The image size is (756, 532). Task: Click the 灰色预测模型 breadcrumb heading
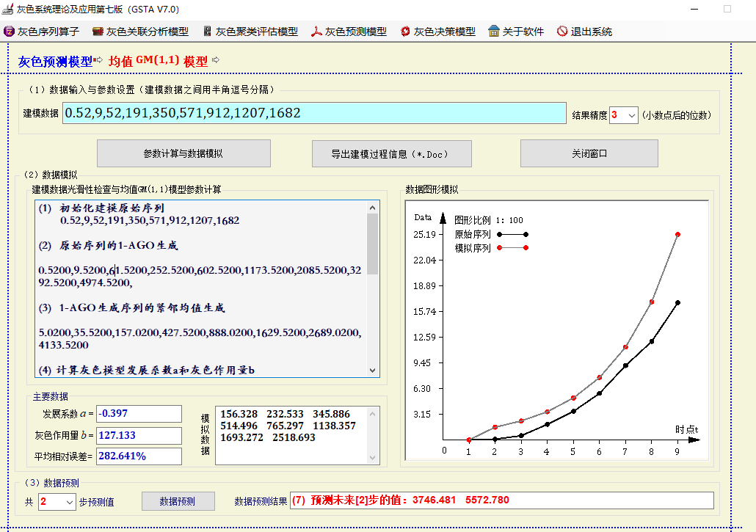pyautogui.click(x=55, y=62)
